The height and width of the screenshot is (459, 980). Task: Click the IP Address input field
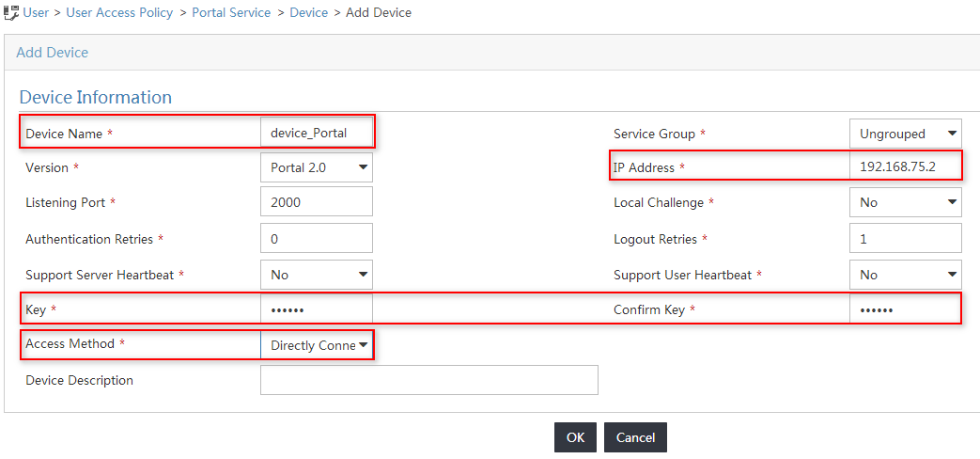(906, 167)
